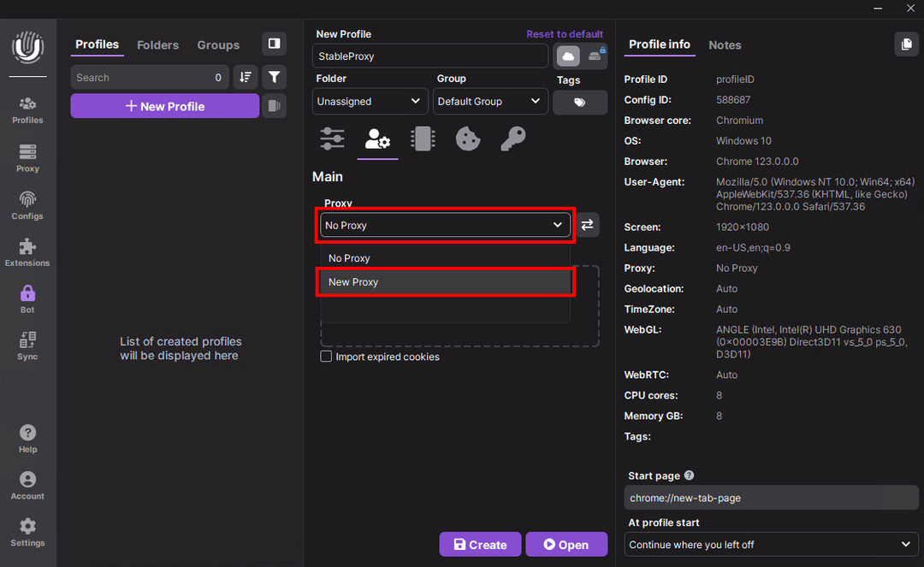The width and height of the screenshot is (924, 567).
Task: Click the Tags label button
Action: click(579, 102)
